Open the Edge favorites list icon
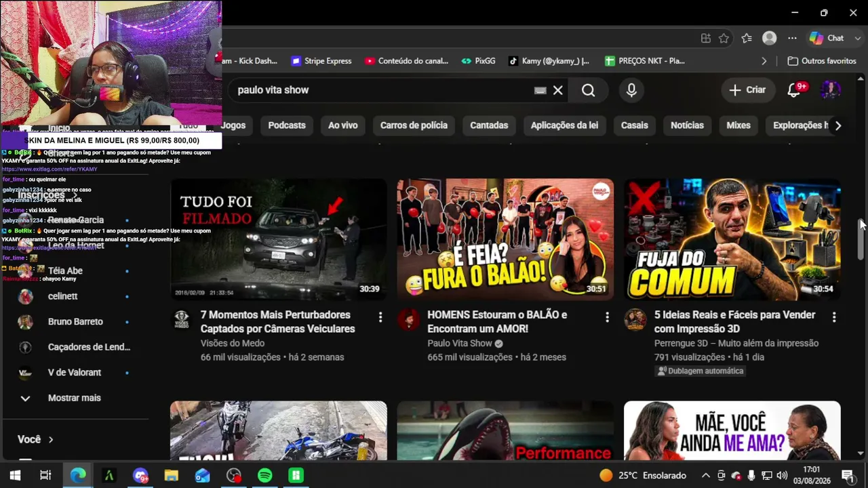Screen dimensions: 868x488 [747, 39]
